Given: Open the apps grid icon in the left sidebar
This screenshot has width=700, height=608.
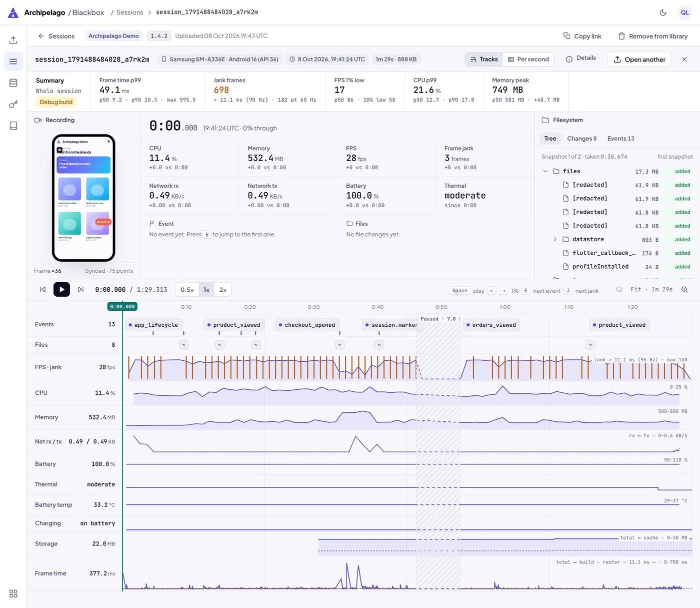Looking at the screenshot, I should 13,593.
